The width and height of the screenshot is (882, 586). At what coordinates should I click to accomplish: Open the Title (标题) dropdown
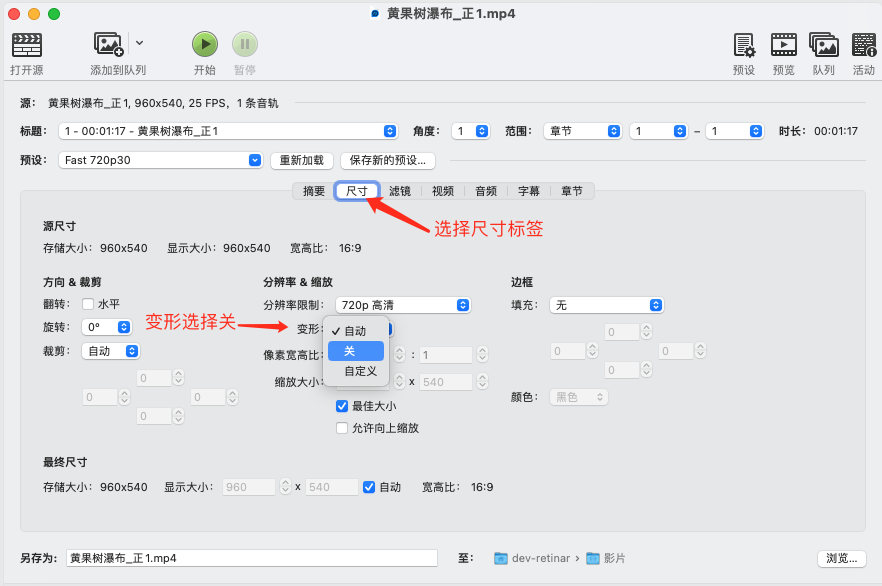pos(228,131)
